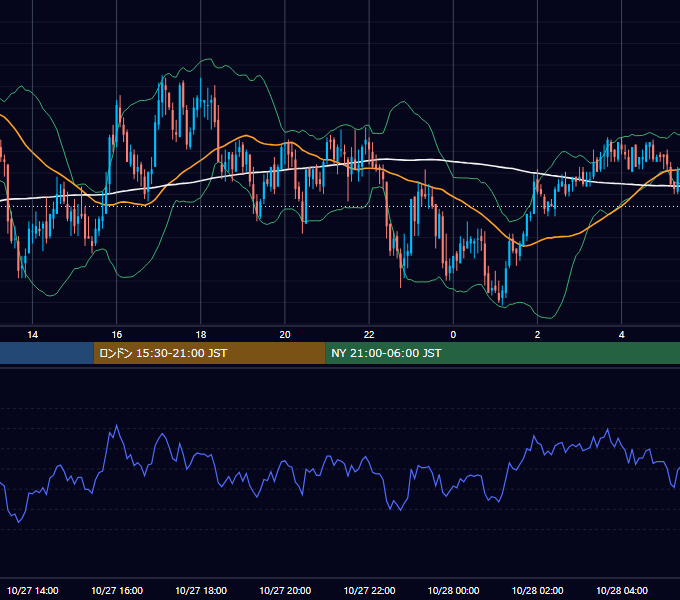Select the ロンドン 15:30-21:00 JST session band

(x=209, y=353)
